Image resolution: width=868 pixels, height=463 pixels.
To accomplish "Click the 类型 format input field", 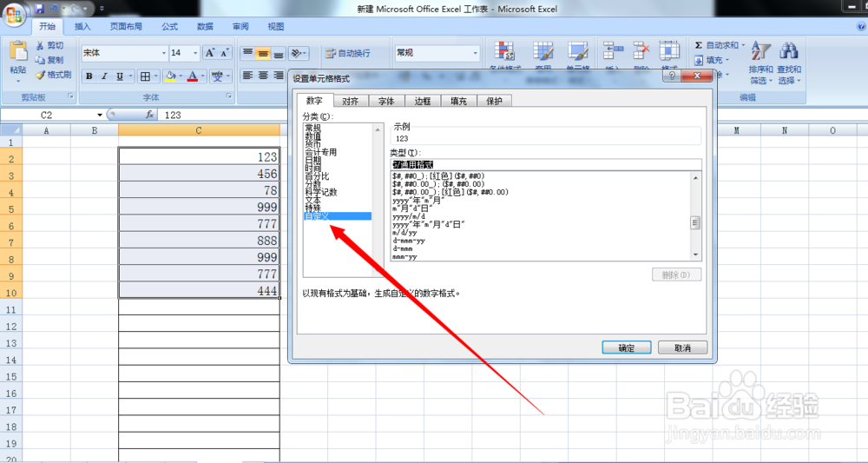I will 546,164.
